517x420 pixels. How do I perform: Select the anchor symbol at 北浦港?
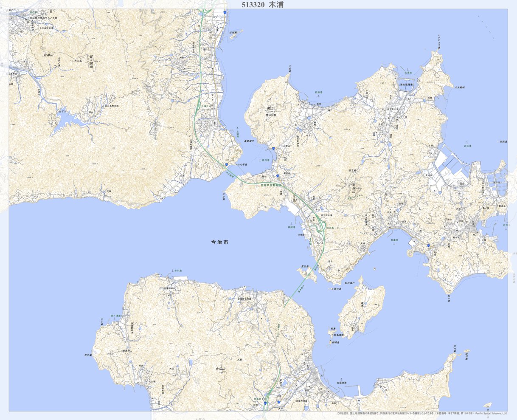click(407, 69)
